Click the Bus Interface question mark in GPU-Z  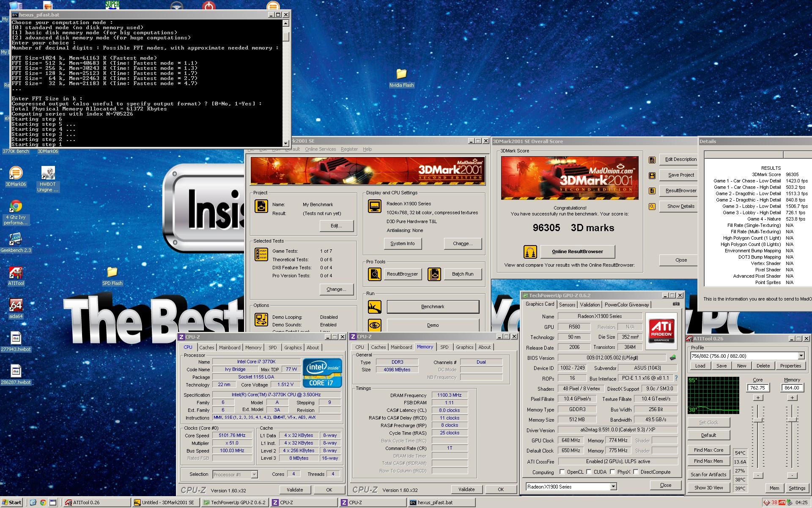coord(676,378)
